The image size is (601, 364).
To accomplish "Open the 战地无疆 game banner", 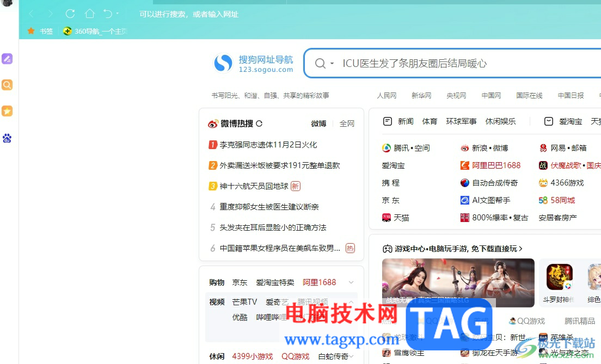I will 458,283.
